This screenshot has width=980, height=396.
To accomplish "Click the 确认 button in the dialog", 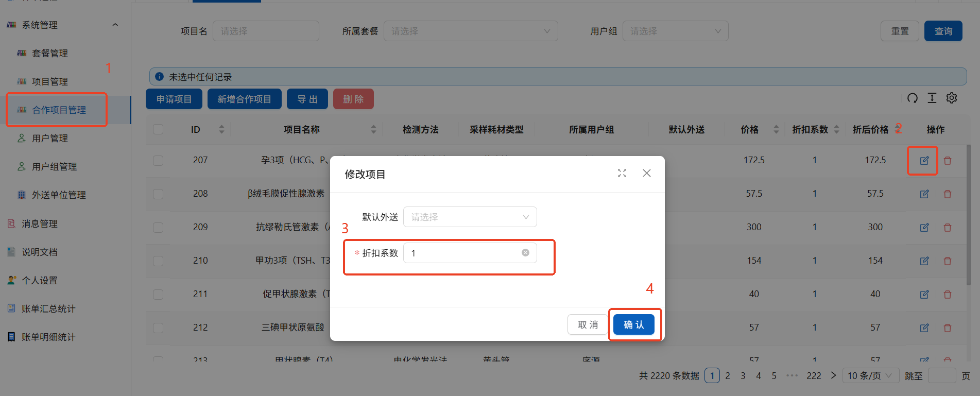I will point(633,325).
